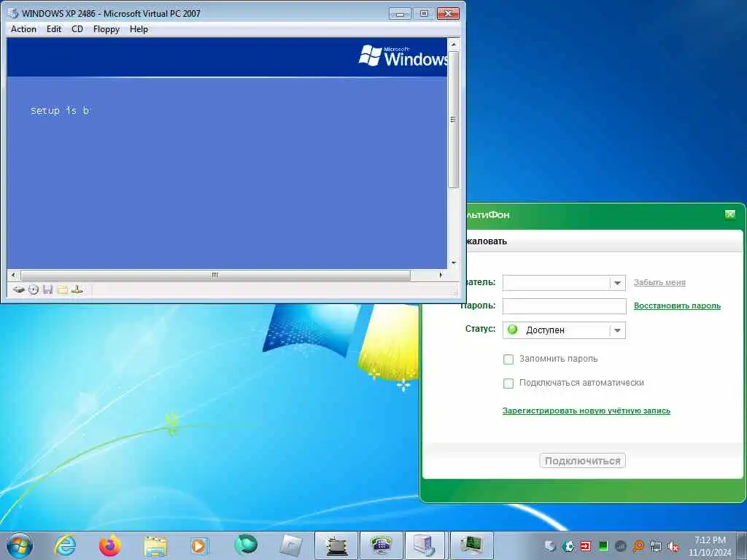Enable the Подключаться автоматически checkbox
The width and height of the screenshot is (747, 560).
click(508, 383)
